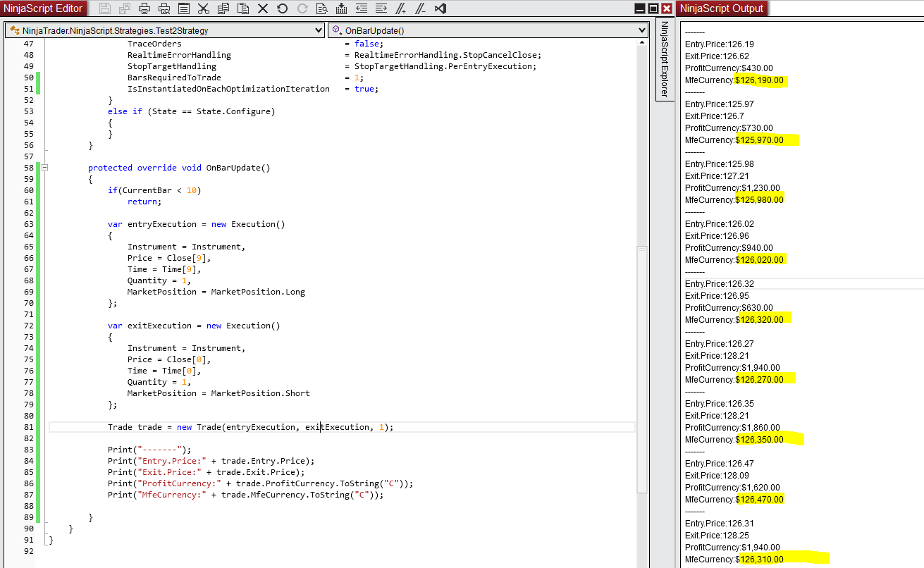924x568 pixels.
Task: Open script in Visual Studio icon
Action: pos(441,8)
